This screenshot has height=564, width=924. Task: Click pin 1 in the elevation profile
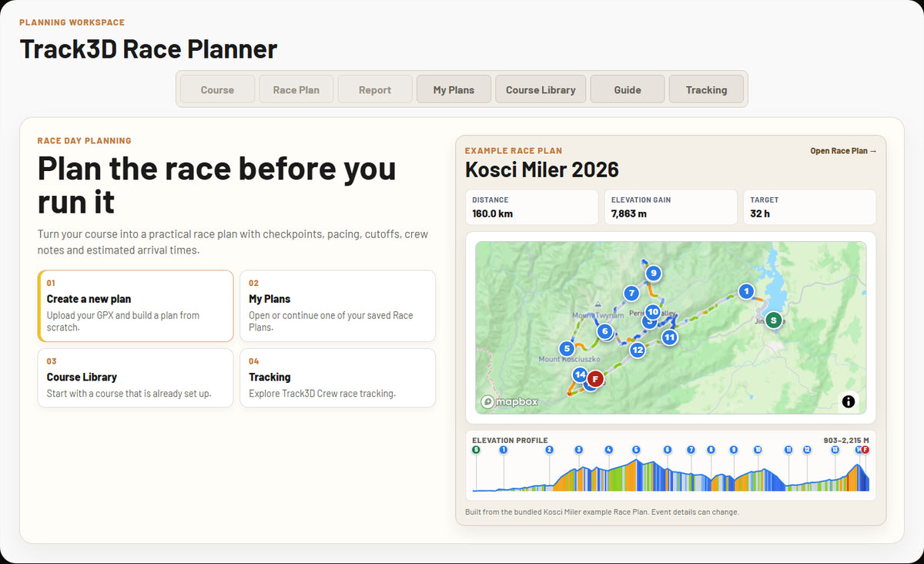click(x=503, y=449)
